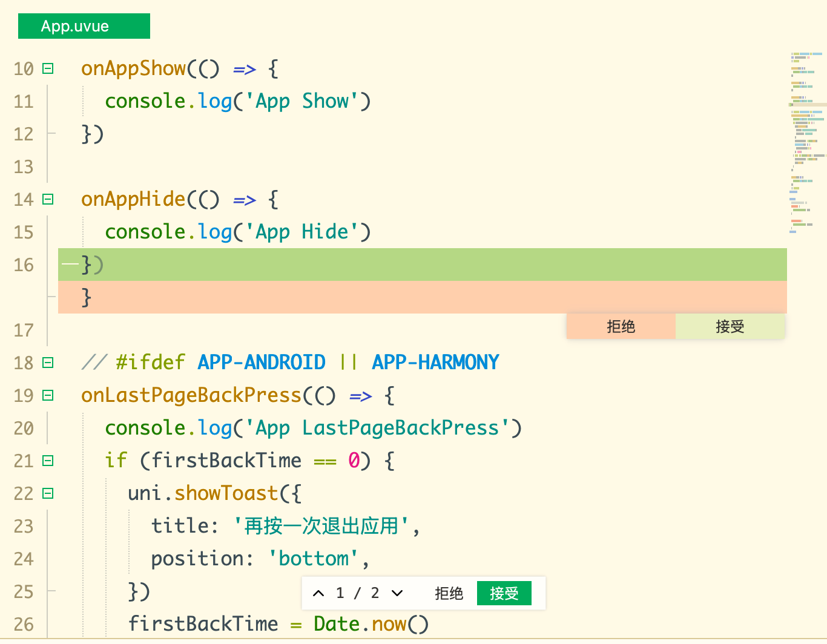Select the App.uvue tab
Screen dimensions: 827x644
click(84, 26)
